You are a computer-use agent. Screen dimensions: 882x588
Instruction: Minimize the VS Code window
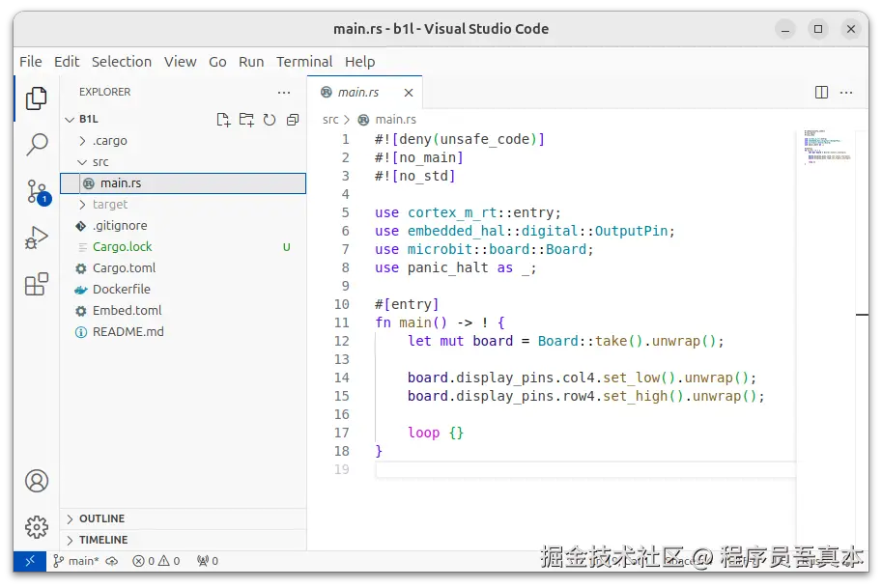pos(785,29)
